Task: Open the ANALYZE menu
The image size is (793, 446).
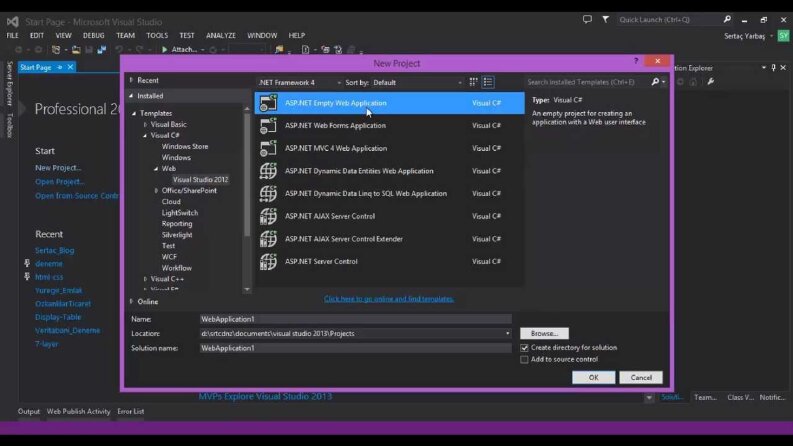Action: 221,35
